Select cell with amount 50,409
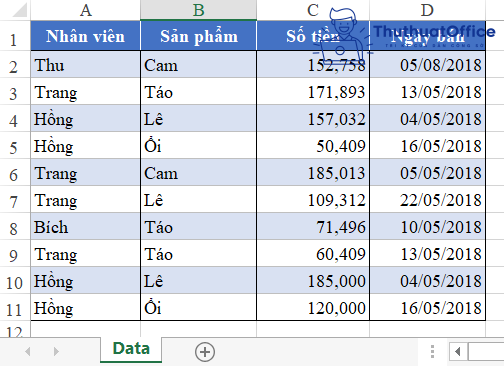 313,146
